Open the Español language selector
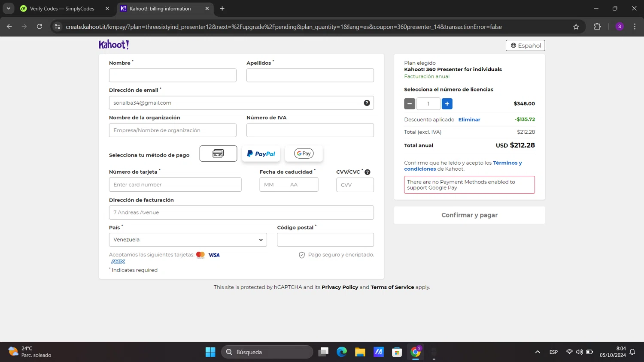The height and width of the screenshot is (362, 644). [x=525, y=45]
